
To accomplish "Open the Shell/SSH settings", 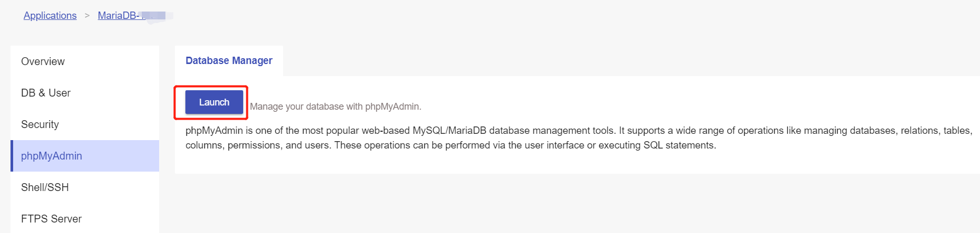I will tap(45, 187).
